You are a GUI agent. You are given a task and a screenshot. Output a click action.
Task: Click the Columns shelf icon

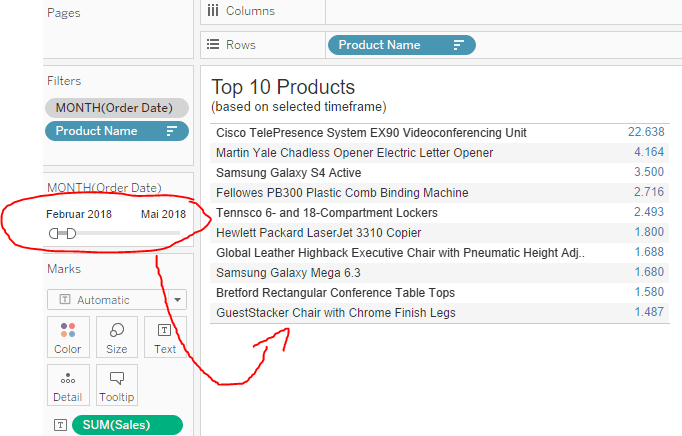tap(212, 11)
